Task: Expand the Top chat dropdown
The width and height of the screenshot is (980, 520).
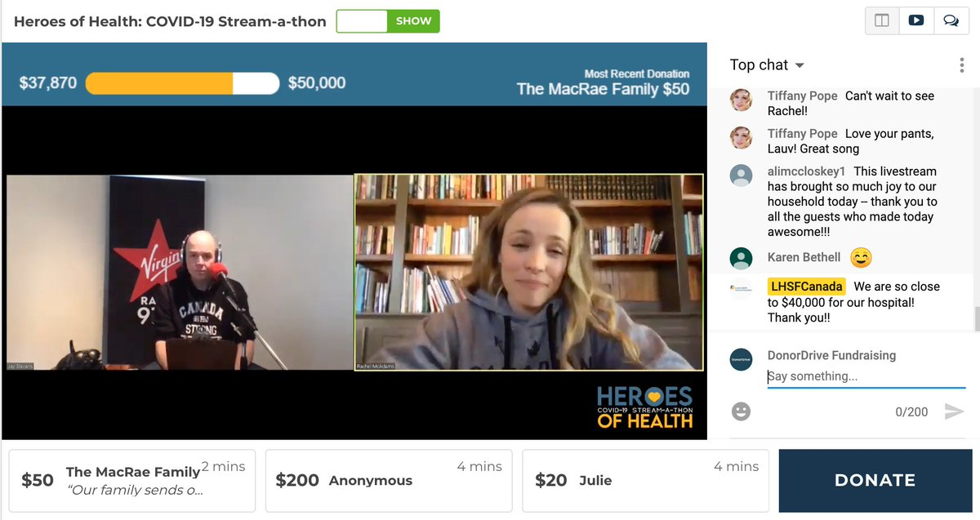Action: point(767,65)
